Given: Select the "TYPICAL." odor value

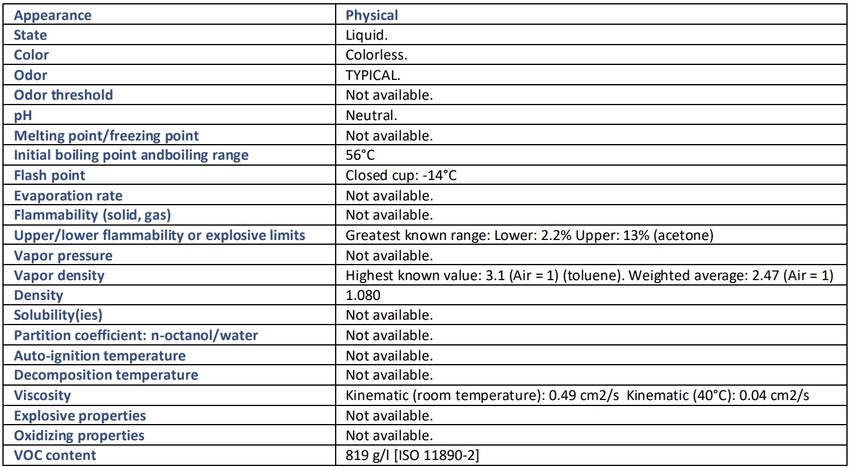Looking at the screenshot, I should 374,75.
